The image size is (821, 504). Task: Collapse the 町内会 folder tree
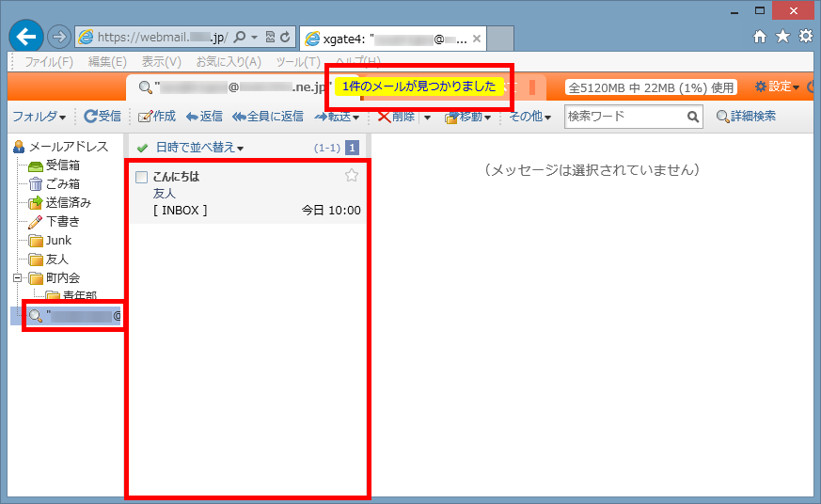point(17,278)
